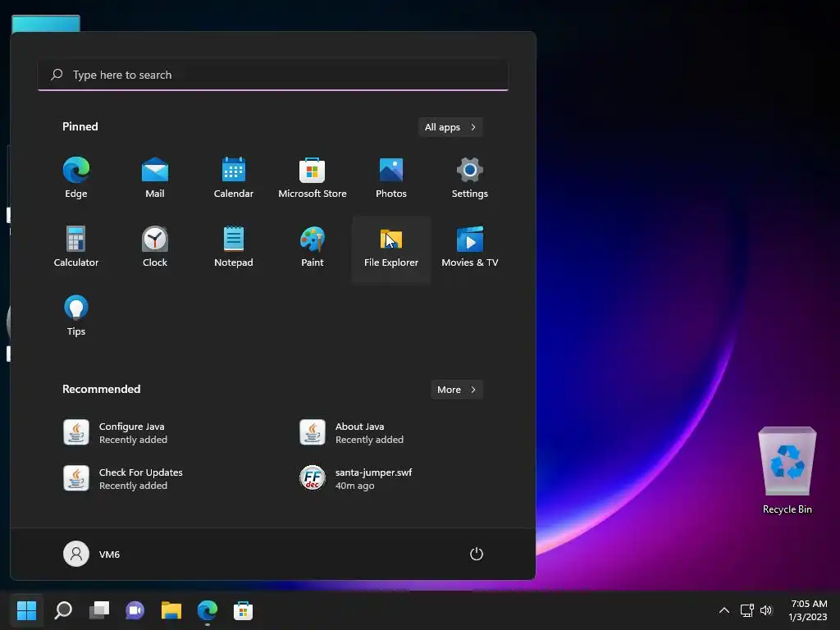Open the Photos app
The width and height of the screenshot is (840, 630).
pos(391,178)
